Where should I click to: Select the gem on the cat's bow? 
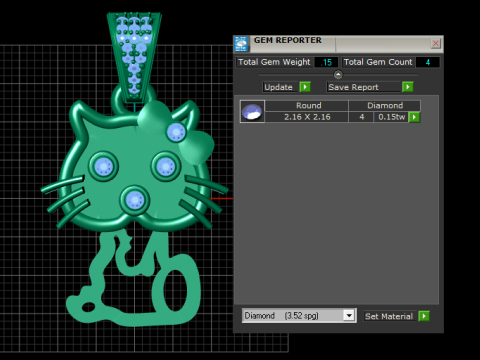(x=176, y=132)
